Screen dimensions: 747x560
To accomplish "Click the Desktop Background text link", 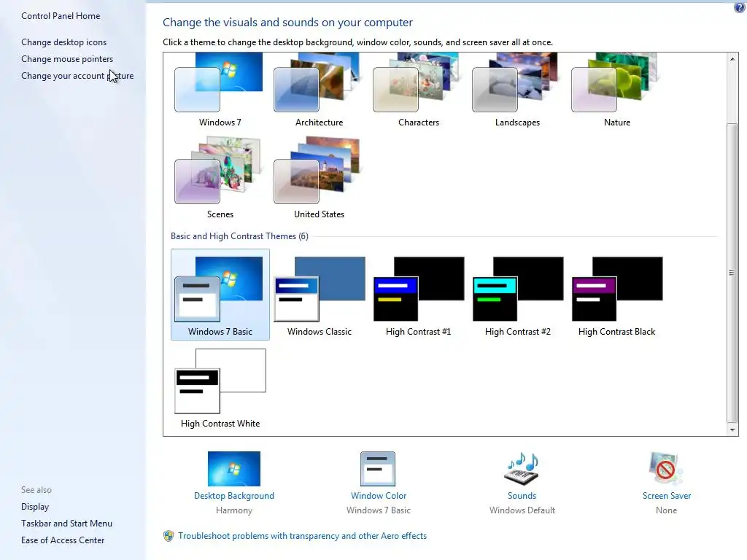I will click(234, 496).
